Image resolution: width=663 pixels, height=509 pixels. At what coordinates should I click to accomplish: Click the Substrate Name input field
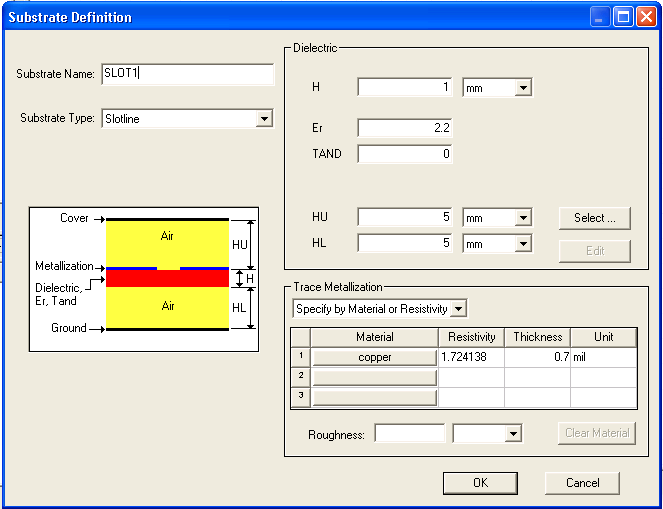[187, 74]
